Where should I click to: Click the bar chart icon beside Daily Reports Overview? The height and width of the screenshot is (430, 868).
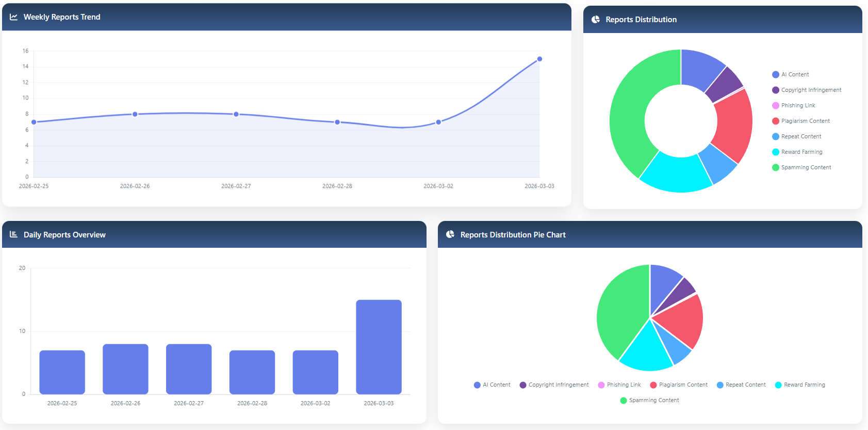(x=13, y=234)
